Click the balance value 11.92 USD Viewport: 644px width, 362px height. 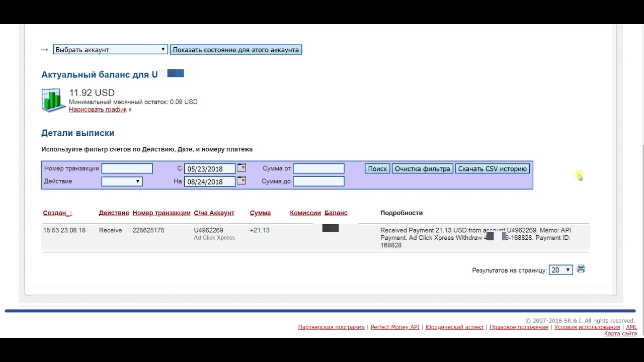click(92, 93)
